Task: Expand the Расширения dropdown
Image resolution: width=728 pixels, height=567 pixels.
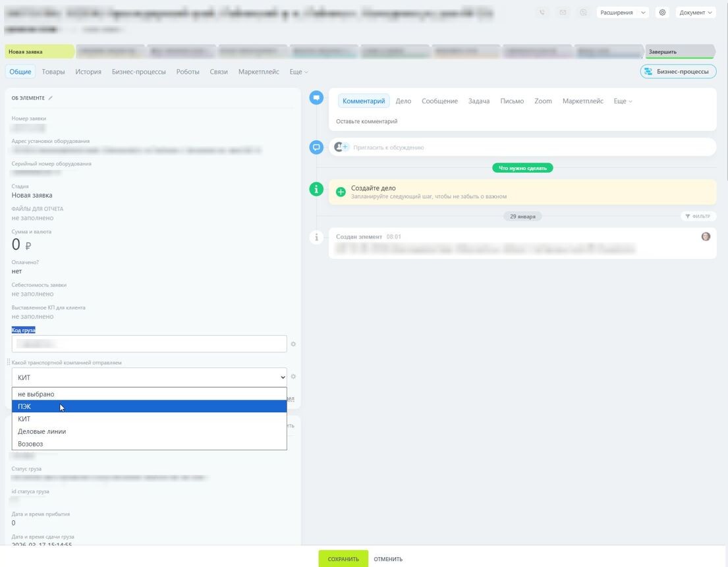Action: (x=622, y=13)
